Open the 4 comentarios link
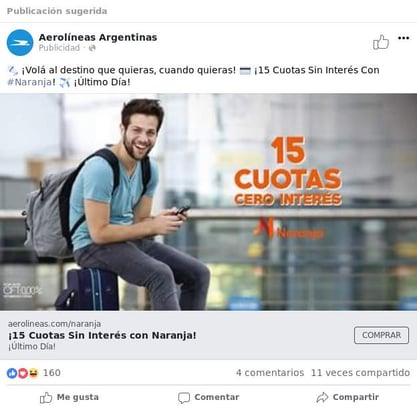This screenshot has width=417, height=410. [270, 373]
